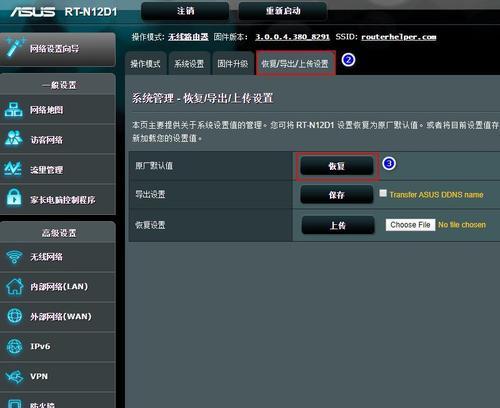The image size is (500, 408).
Task: Click the 高级设置 section header
Action: [x=59, y=233]
